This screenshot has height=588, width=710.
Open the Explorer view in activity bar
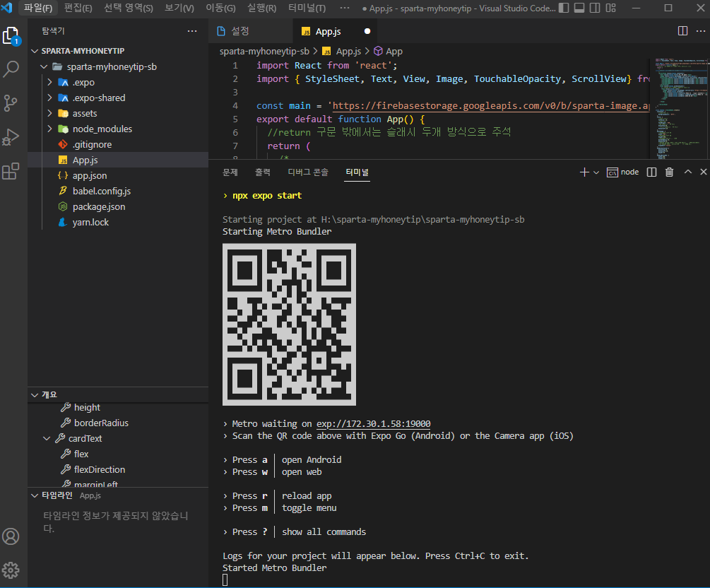pos(11,35)
